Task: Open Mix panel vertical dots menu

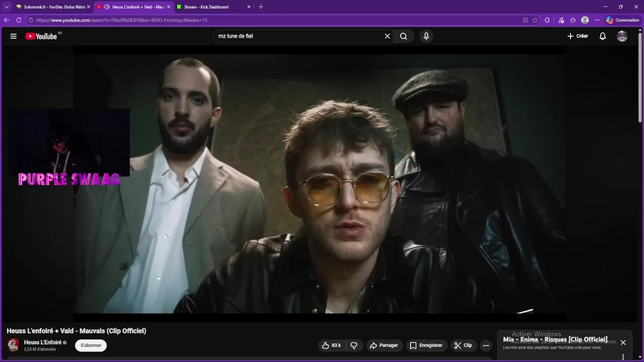Action: (623, 357)
